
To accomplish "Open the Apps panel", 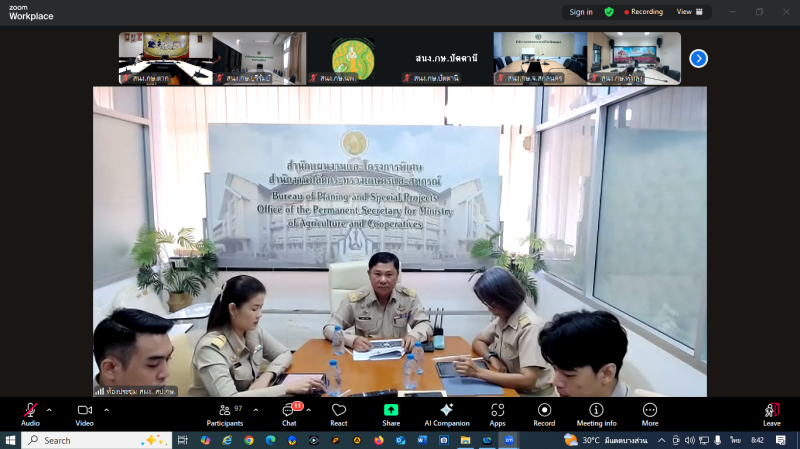I will point(497,413).
